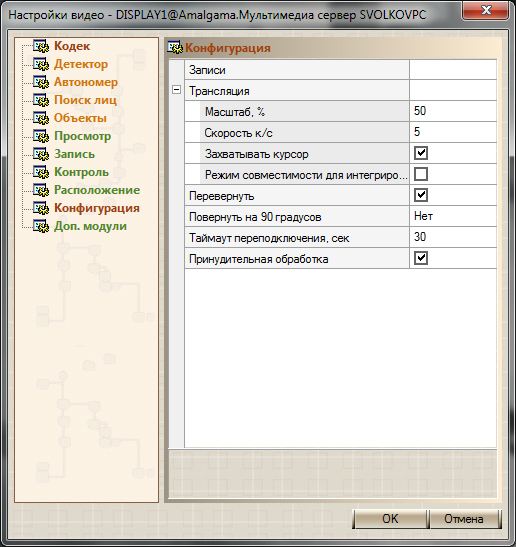This screenshot has height=547, width=516.
Task: Confirm settings with OK button
Action: 390,519
